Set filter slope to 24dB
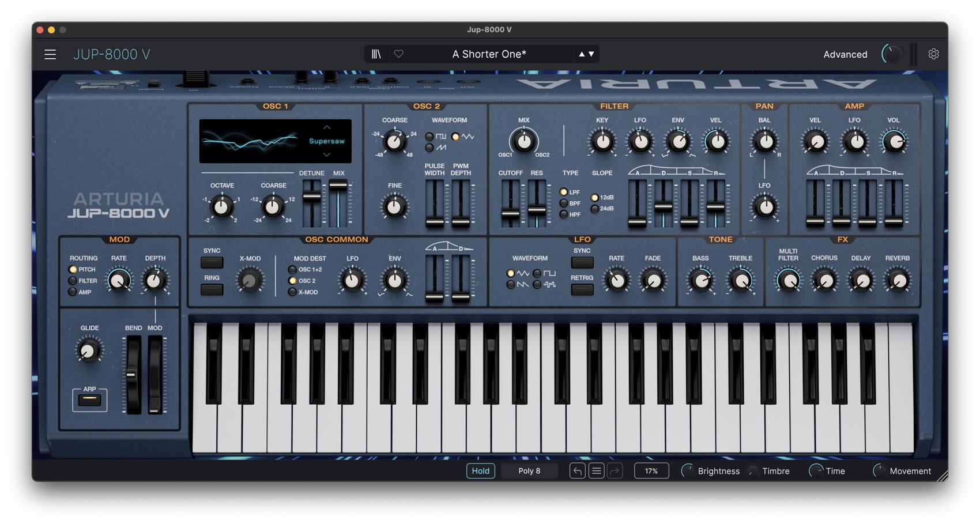 594,209
